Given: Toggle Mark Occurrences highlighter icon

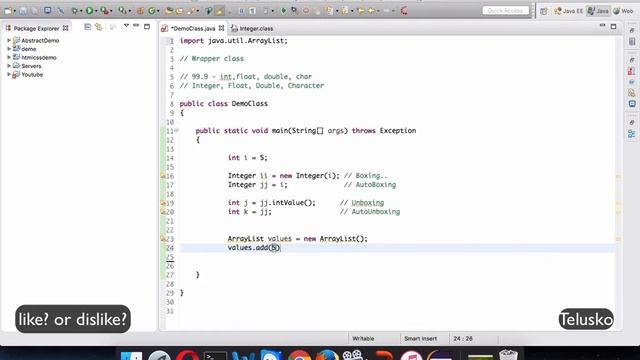Looking at the screenshot, I should click(220, 11).
